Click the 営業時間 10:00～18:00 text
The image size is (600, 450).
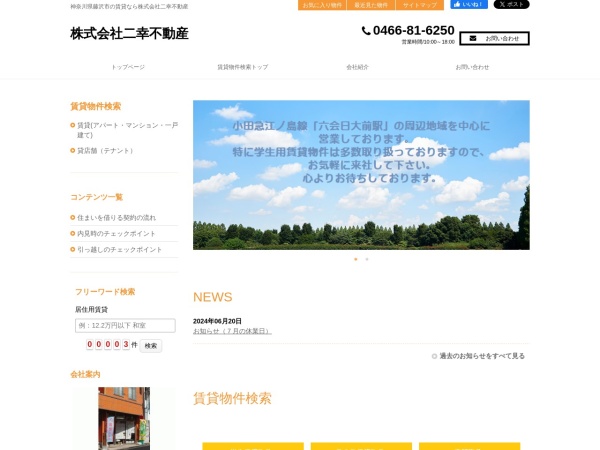428,42
